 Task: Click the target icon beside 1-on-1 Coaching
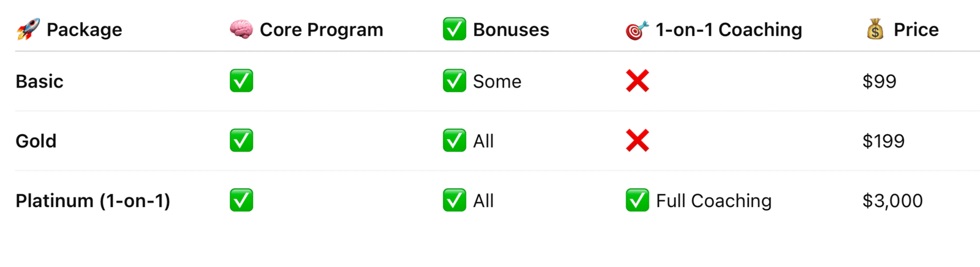637,29
